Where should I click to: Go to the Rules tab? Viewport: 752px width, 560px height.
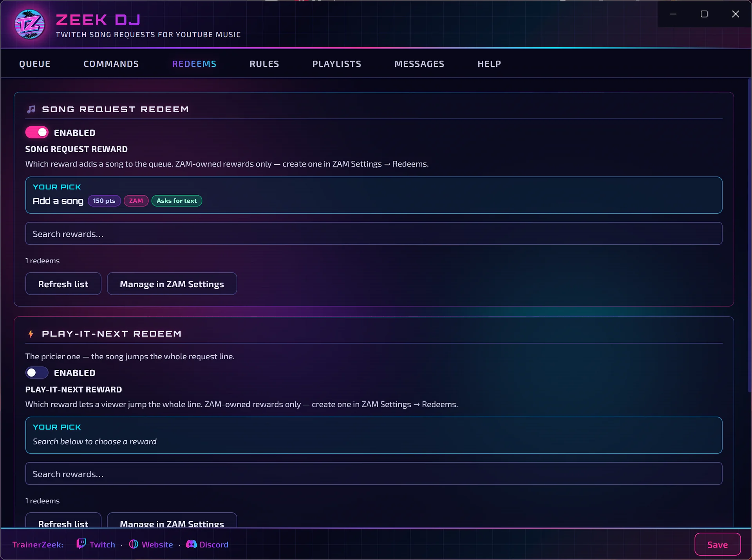[264, 64]
